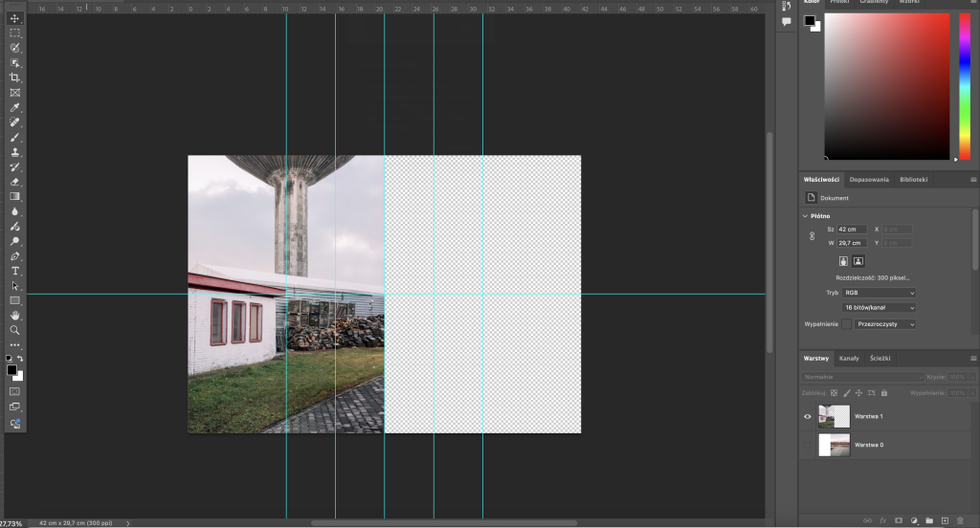Select the Hand tool

[x=14, y=315]
